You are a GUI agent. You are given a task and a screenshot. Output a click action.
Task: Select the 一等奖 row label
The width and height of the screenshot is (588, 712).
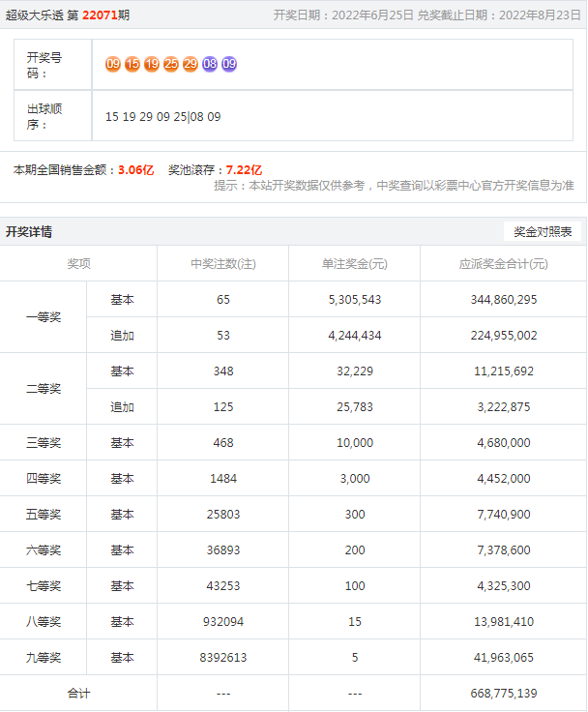[x=44, y=317]
